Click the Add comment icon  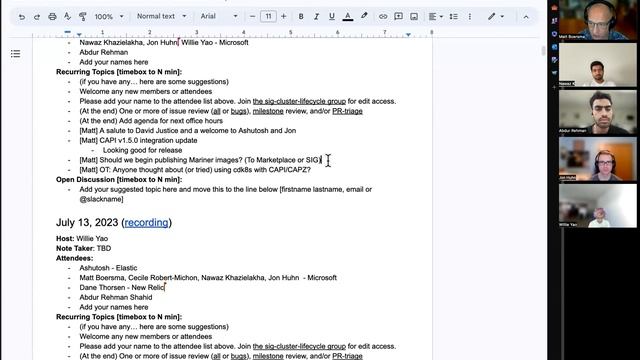[398, 16]
